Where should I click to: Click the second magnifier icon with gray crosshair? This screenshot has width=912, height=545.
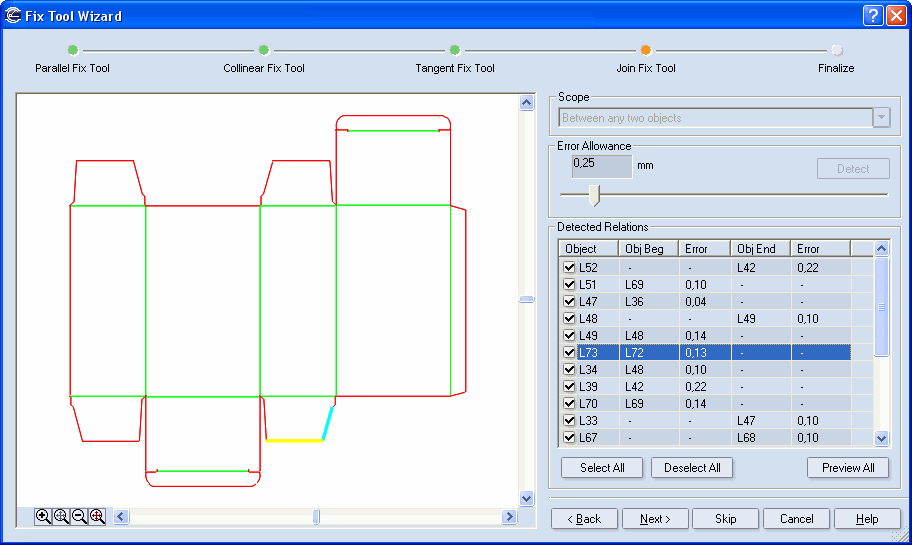coord(61,516)
